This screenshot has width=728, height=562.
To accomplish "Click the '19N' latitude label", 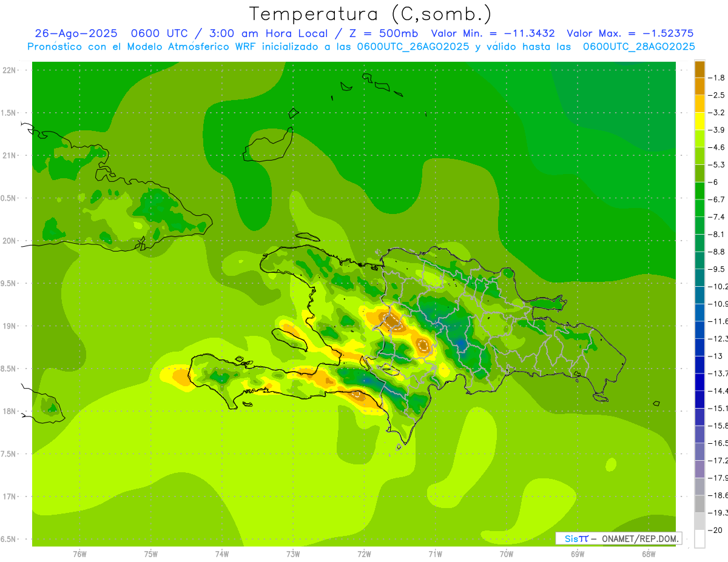I will pos(8,326).
